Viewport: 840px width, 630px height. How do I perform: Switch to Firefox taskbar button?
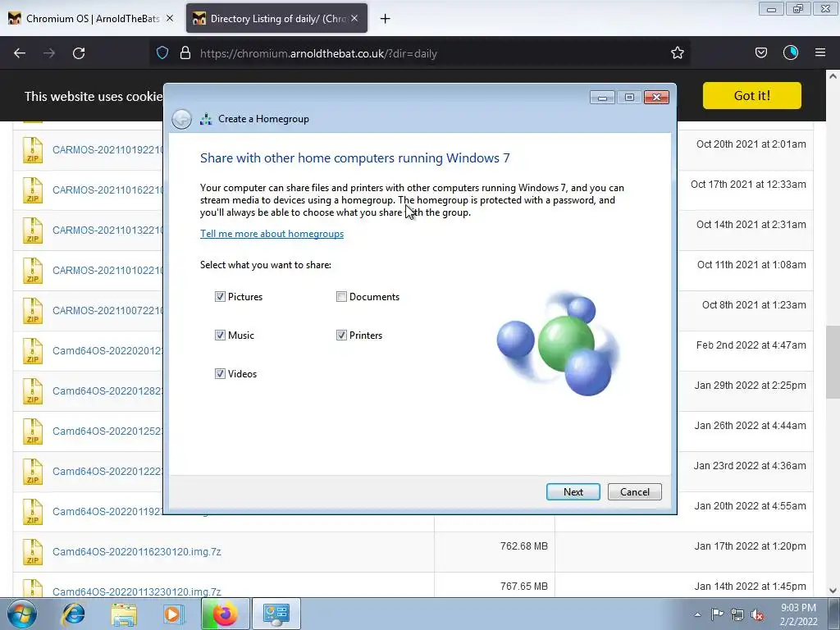tap(225, 614)
